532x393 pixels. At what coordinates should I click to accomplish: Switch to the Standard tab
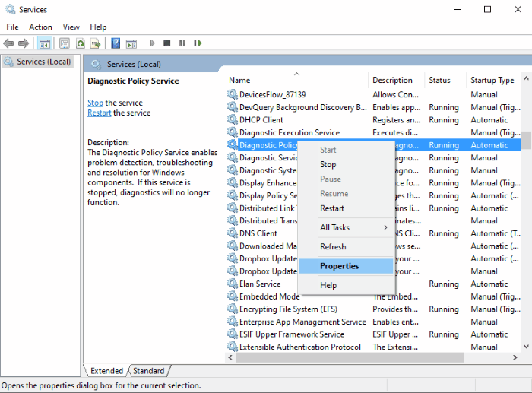point(149,371)
